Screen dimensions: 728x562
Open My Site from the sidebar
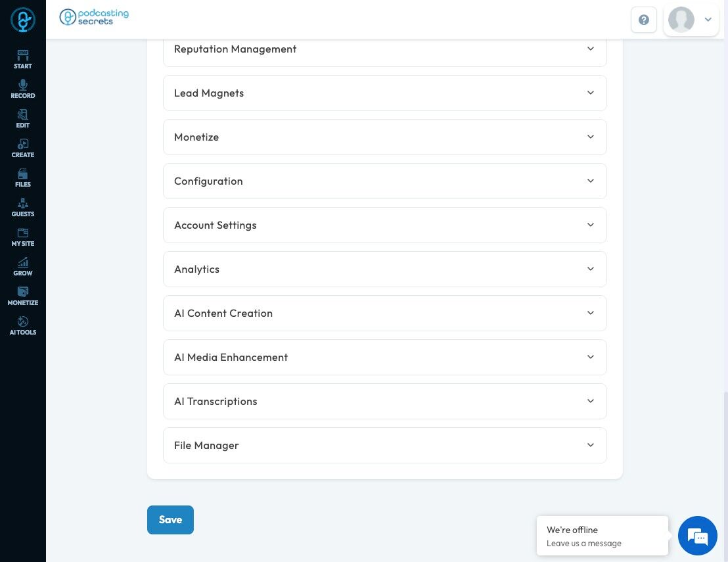(23, 237)
